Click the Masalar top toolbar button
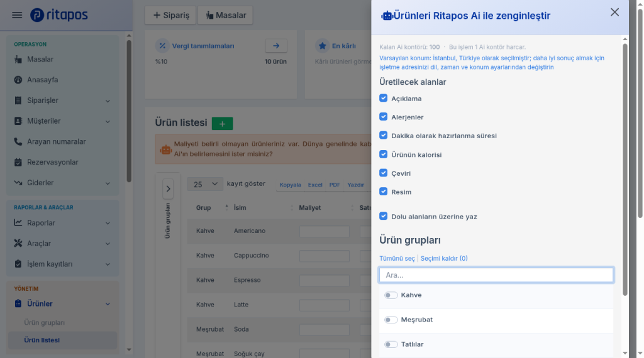The image size is (644, 358). point(226,15)
